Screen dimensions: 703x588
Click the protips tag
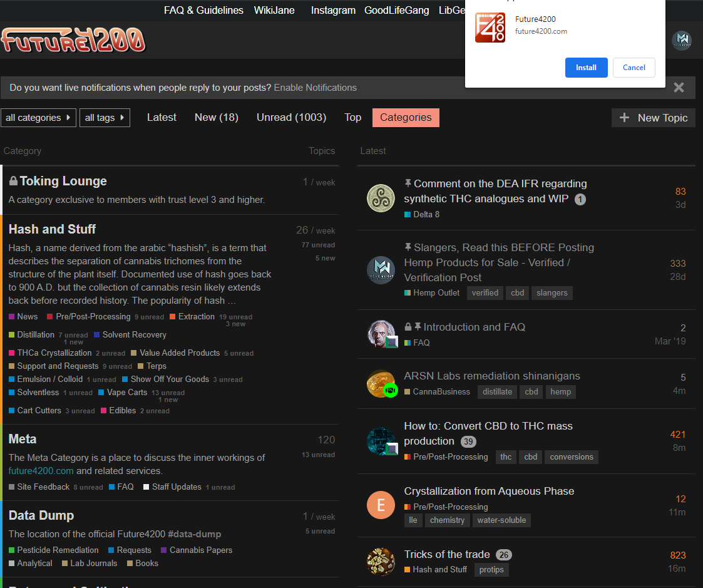click(491, 570)
